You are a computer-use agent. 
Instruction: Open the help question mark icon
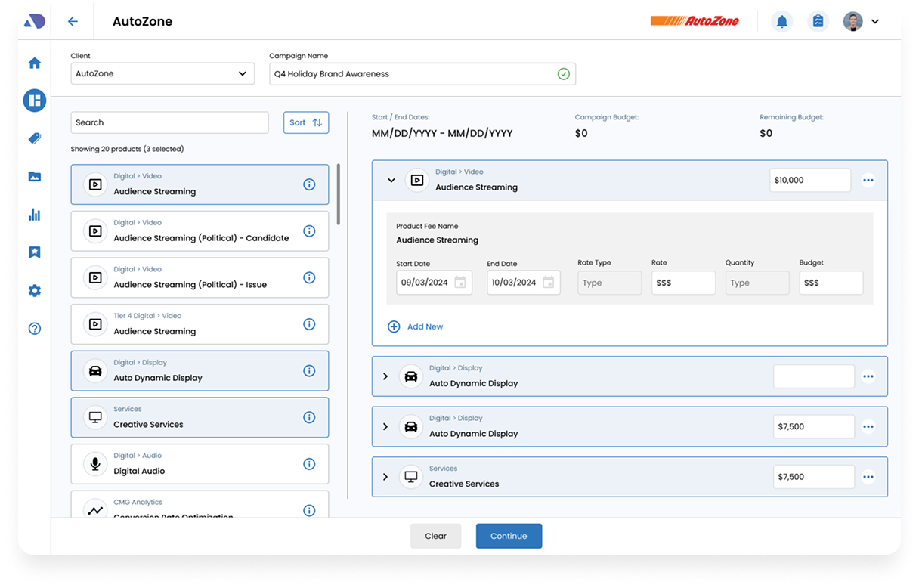(35, 329)
